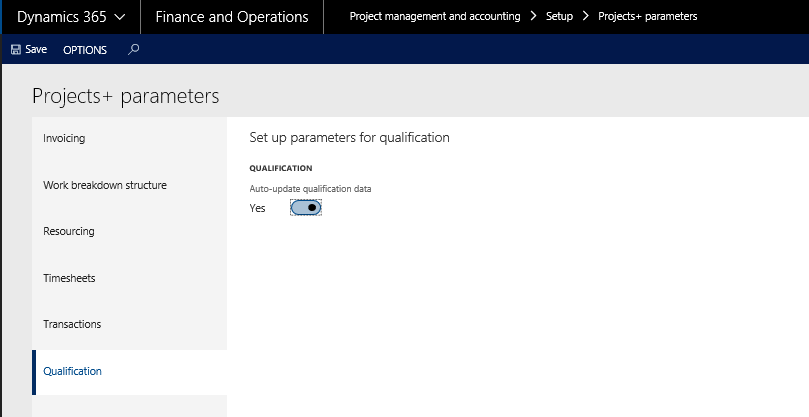Click Finance and Operations header link
Viewport: 809px width, 417px height.
click(232, 17)
